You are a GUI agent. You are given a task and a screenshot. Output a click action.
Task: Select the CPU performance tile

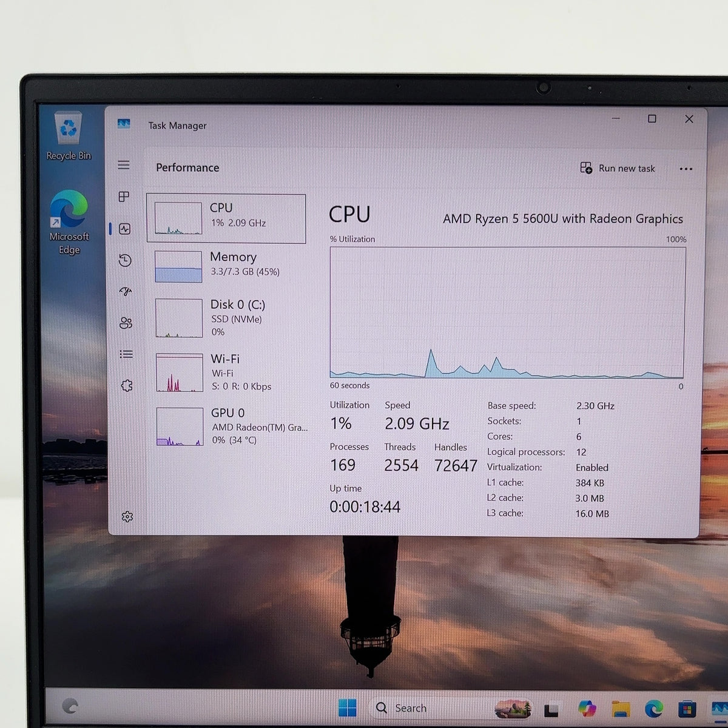(226, 218)
